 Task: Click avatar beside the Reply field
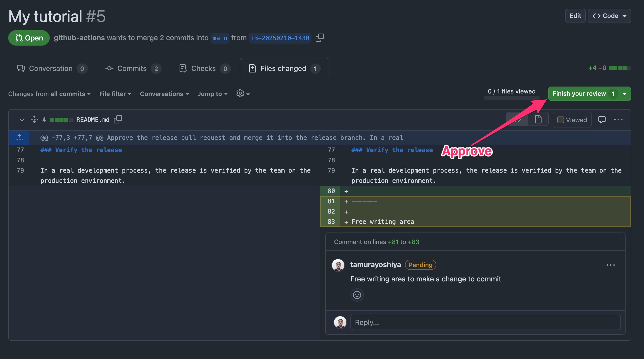[x=340, y=322]
